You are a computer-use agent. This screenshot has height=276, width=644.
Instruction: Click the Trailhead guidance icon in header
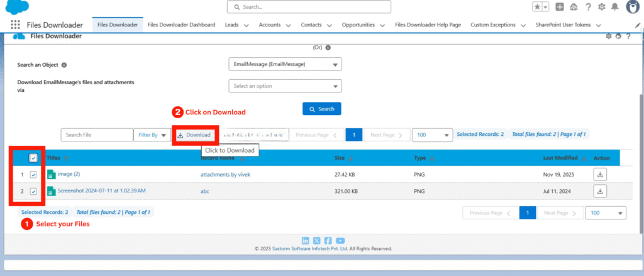[574, 7]
